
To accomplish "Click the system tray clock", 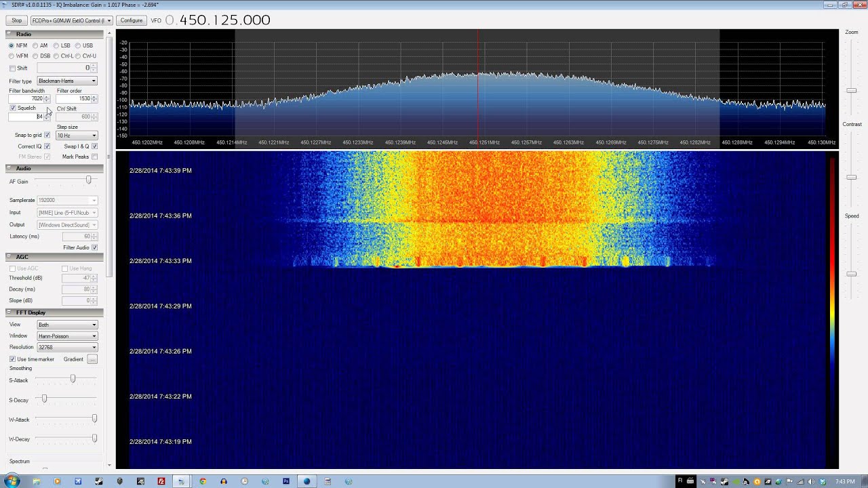I will pos(845,481).
